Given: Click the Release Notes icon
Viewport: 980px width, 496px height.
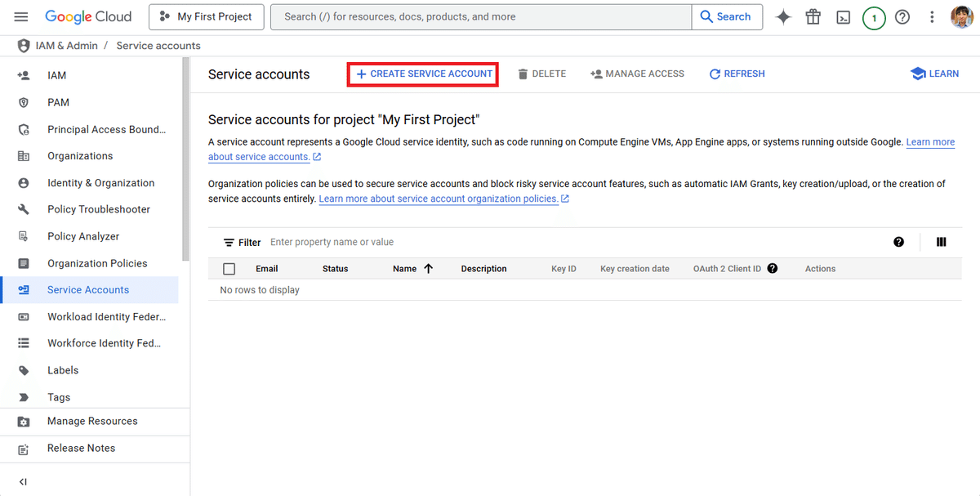Looking at the screenshot, I should (x=24, y=449).
